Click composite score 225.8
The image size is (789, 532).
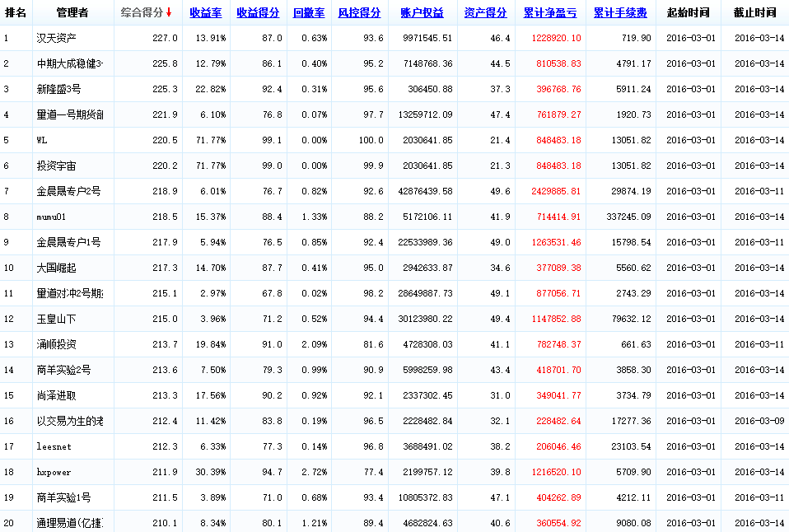pyautogui.click(x=165, y=64)
